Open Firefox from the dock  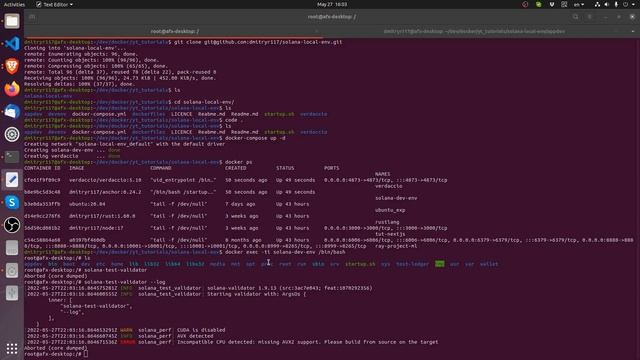coord(12,89)
